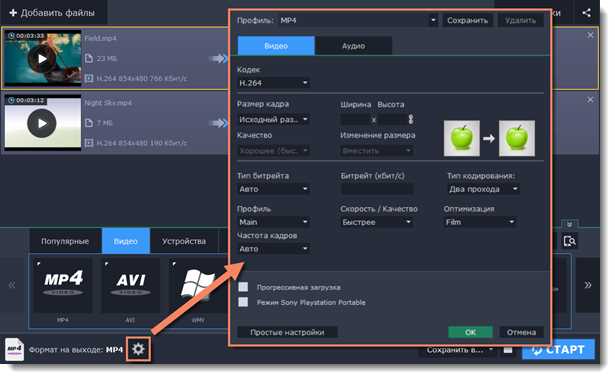Click the 00:03:12 duration label
Image resolution: width=615 pixels, height=379 pixels.
(27, 100)
